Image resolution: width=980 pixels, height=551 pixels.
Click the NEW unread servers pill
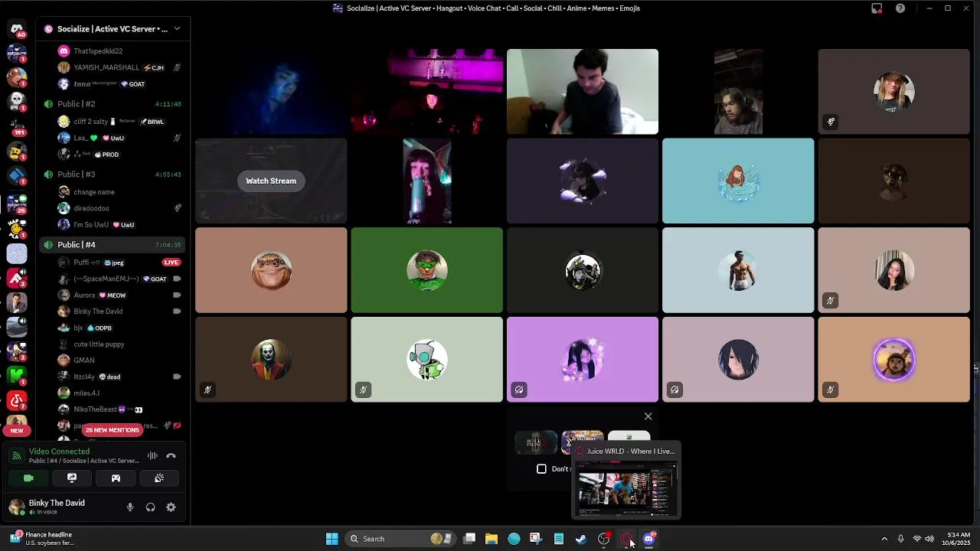[x=17, y=430]
